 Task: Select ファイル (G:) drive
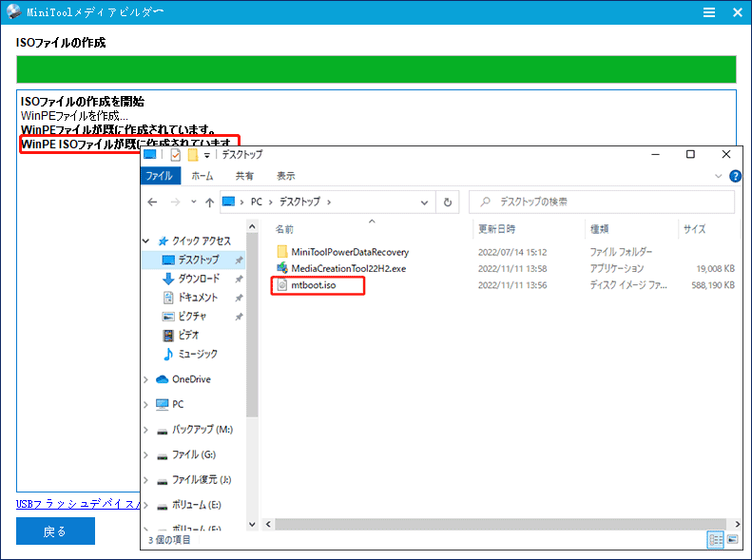coord(194,455)
